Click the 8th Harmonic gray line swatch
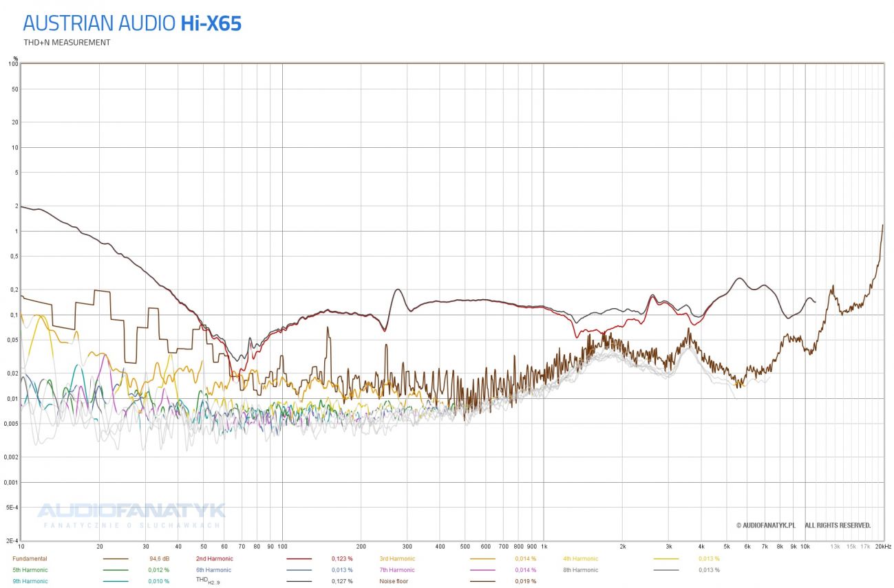Screen dimensions: 894x588 pos(666,570)
